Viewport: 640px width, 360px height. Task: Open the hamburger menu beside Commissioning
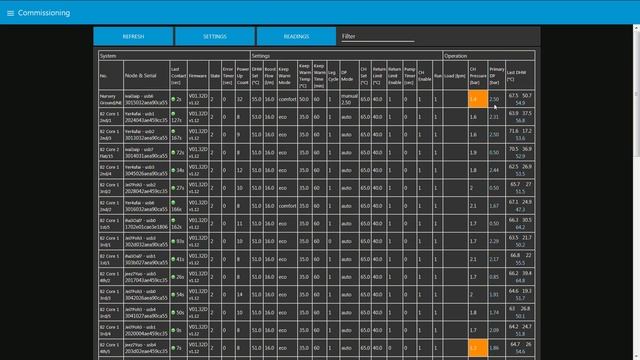tap(10, 13)
